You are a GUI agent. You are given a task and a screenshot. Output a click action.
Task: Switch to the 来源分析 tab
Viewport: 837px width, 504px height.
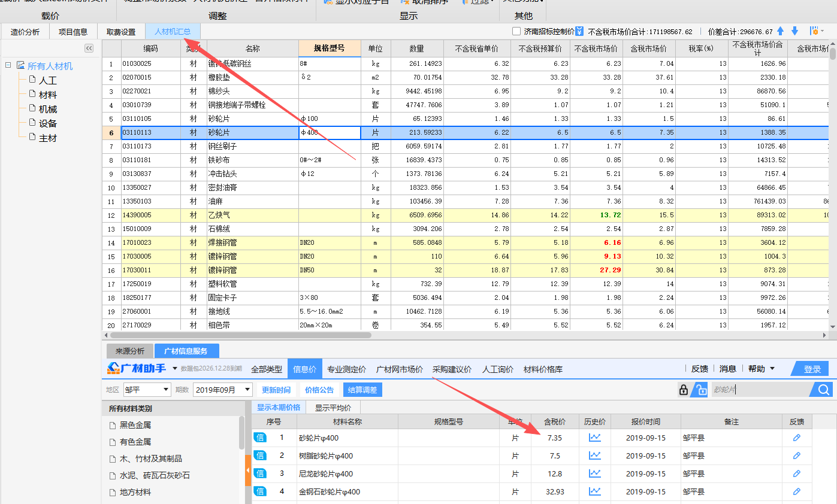(130, 351)
